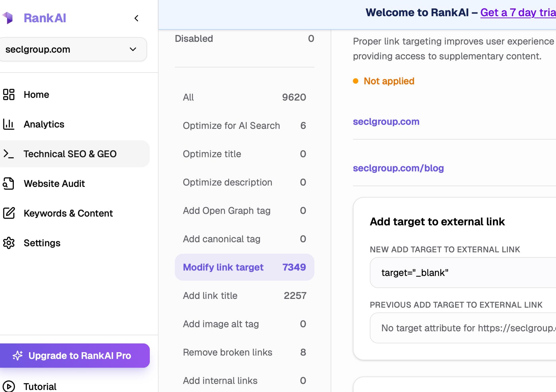This screenshot has height=392, width=556.
Task: Click the previous target attribute field
Action: pyautogui.click(x=462, y=328)
